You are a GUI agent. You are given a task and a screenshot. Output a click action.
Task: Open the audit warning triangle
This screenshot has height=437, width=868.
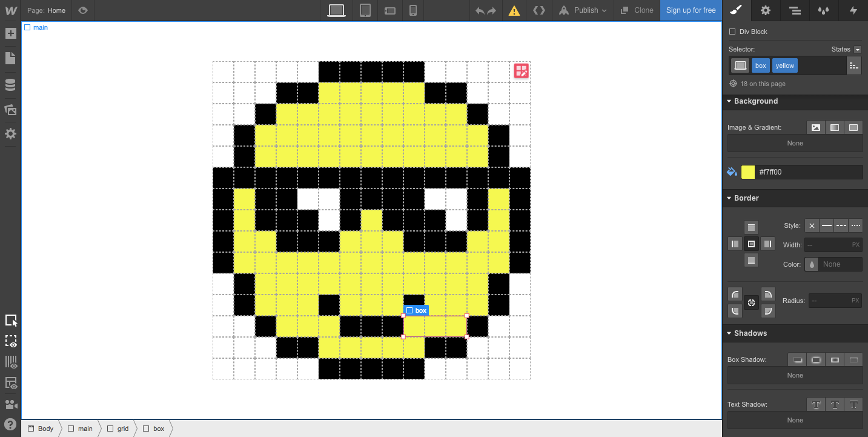[x=514, y=10]
